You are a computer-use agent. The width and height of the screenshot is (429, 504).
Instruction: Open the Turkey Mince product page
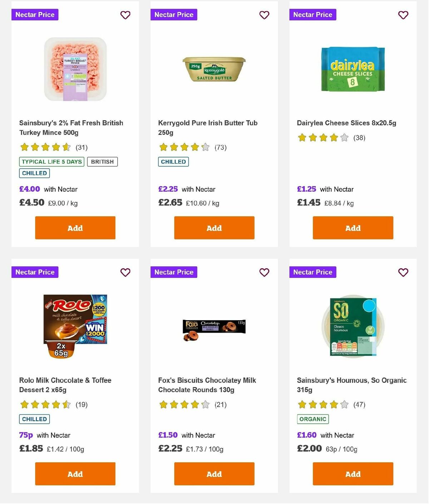pos(71,127)
